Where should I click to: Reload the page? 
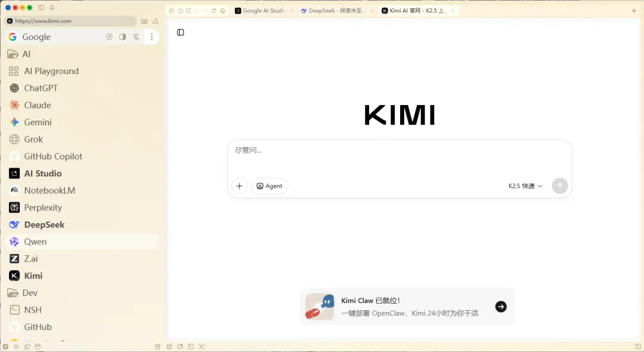click(x=213, y=11)
